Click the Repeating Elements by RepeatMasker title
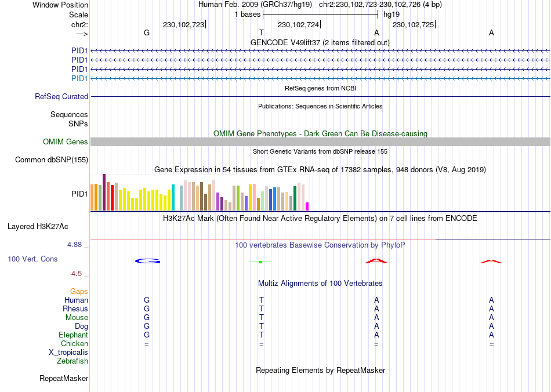This screenshot has width=551, height=392. tap(321, 370)
